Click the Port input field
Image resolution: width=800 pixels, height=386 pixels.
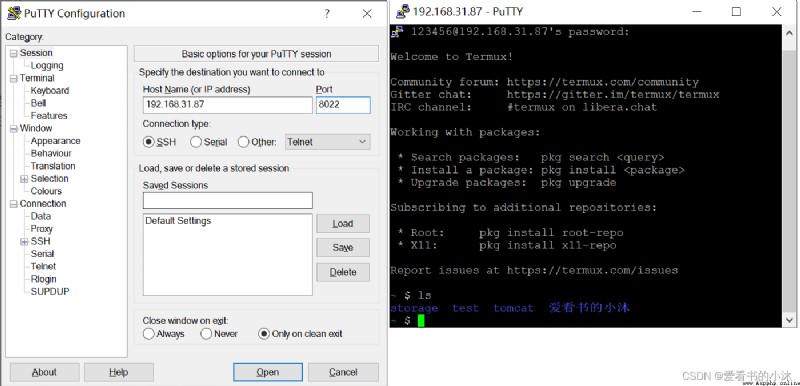[x=343, y=105]
